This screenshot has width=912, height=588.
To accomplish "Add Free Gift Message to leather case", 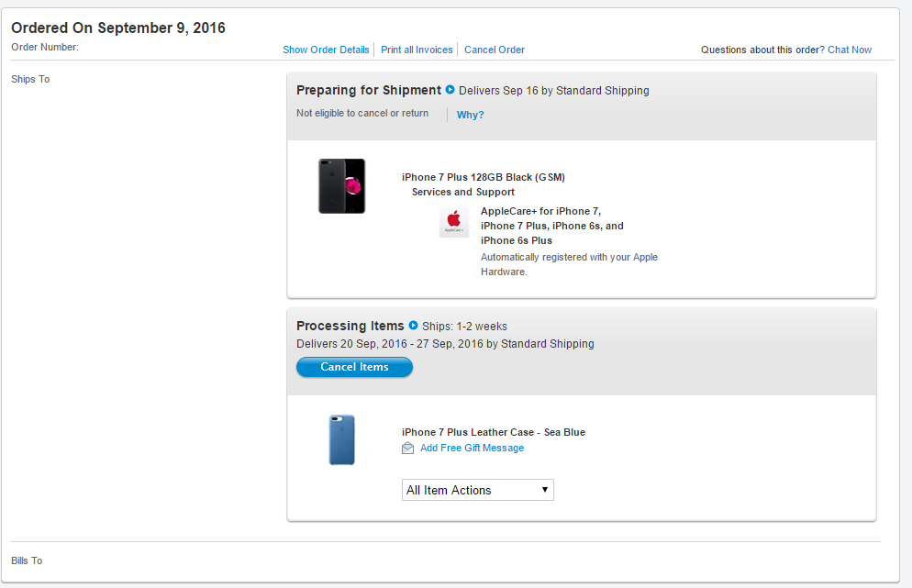I will tap(472, 448).
